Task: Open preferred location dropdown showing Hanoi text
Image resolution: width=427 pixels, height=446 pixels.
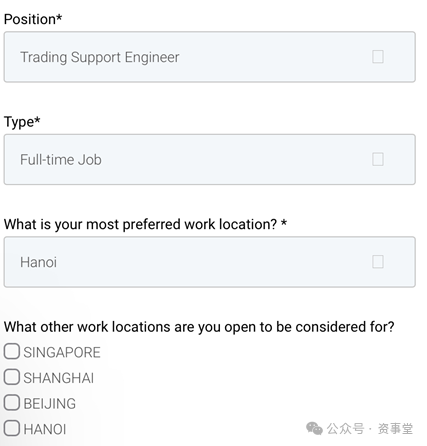Action: 210,262
